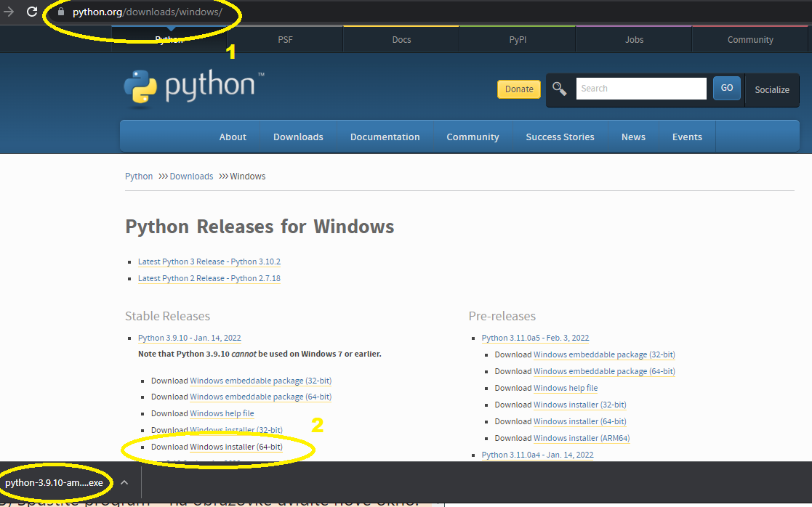
Task: Download stable Windows help file
Action: (222, 413)
